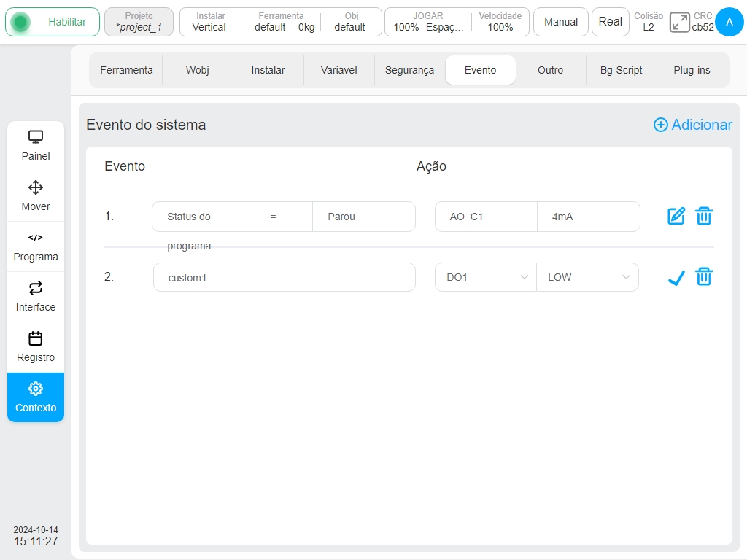Switch to the Instalar tab
The image size is (747, 560).
pyautogui.click(x=268, y=70)
